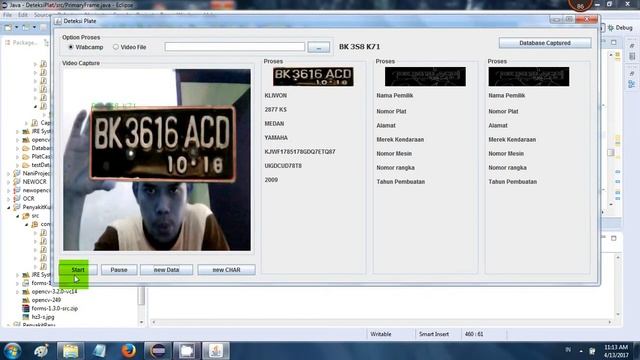This screenshot has width=640, height=360.
Task: Select hz3-s.jpg file in Package Explorer
Action: pyautogui.click(x=43, y=317)
